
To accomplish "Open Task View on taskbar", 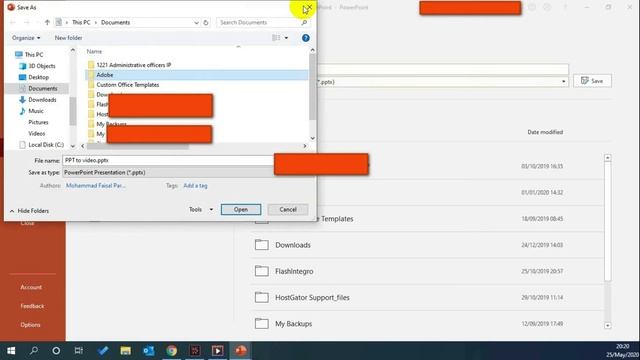I will pyautogui.click(x=79, y=351).
